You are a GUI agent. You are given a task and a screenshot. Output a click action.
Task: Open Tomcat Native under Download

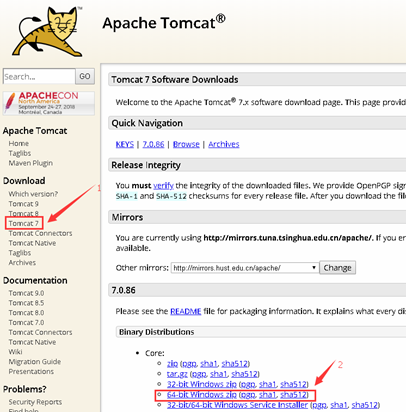(32, 243)
